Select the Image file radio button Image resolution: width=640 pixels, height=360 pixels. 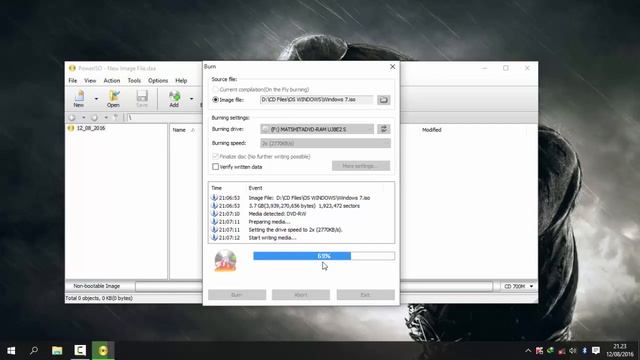pos(216,100)
